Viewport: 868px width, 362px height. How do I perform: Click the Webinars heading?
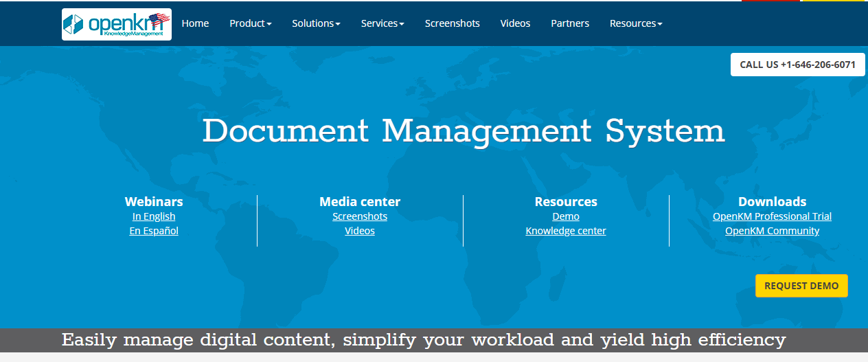pos(154,202)
